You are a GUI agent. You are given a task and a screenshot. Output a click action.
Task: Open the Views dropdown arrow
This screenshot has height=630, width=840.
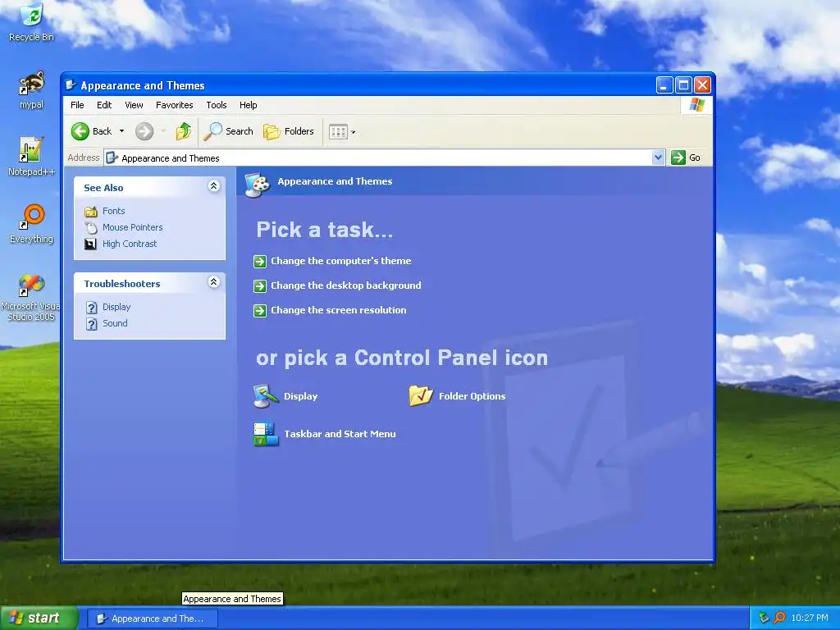[x=353, y=132]
